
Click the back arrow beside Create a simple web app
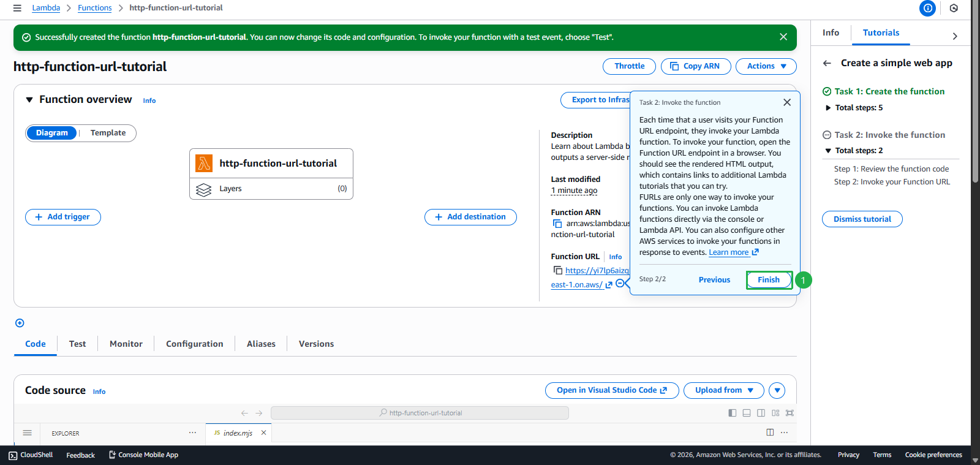click(827, 63)
